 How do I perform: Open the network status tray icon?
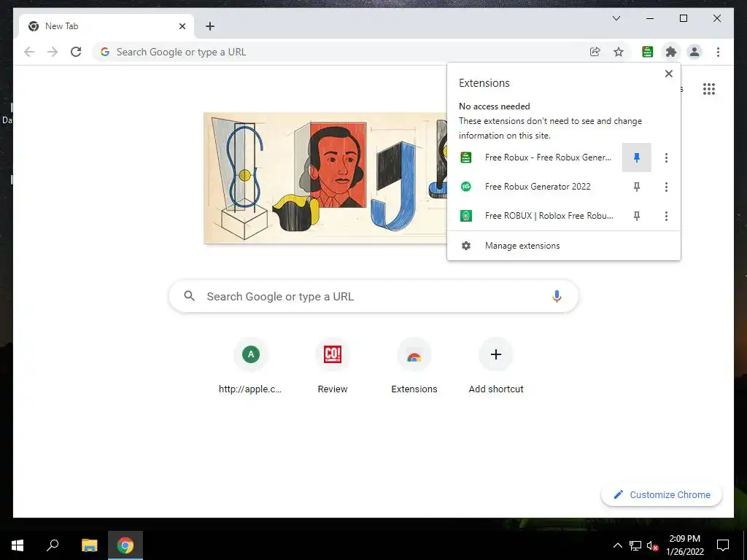pos(635,545)
